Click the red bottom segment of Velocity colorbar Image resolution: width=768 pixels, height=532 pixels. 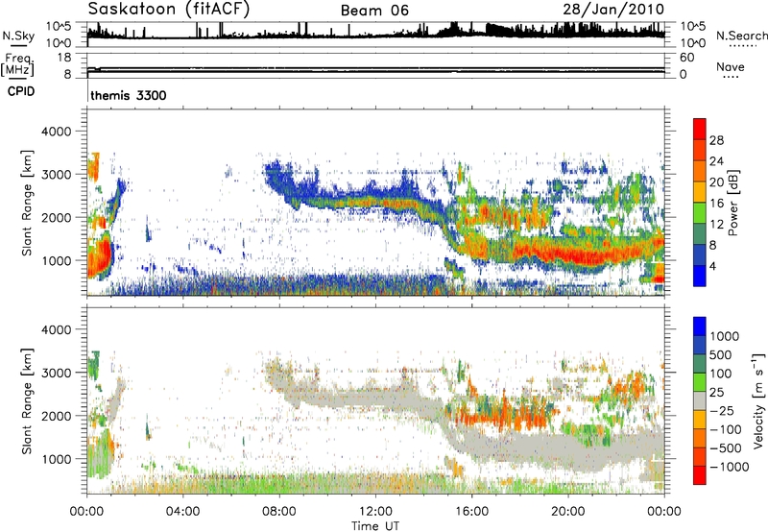[700, 475]
